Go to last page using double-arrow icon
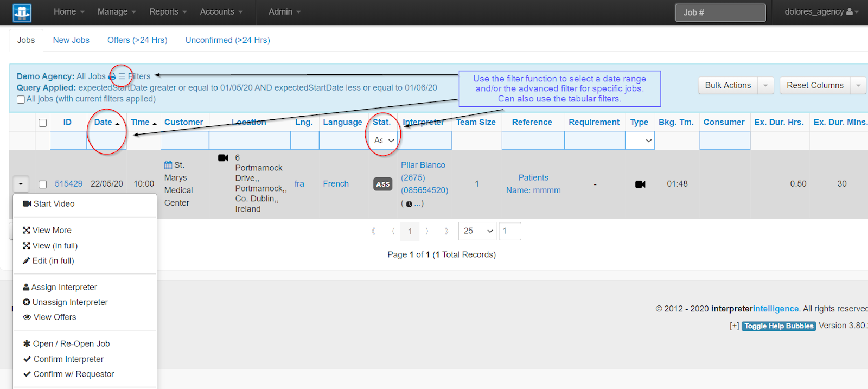This screenshot has width=868, height=389. point(446,231)
